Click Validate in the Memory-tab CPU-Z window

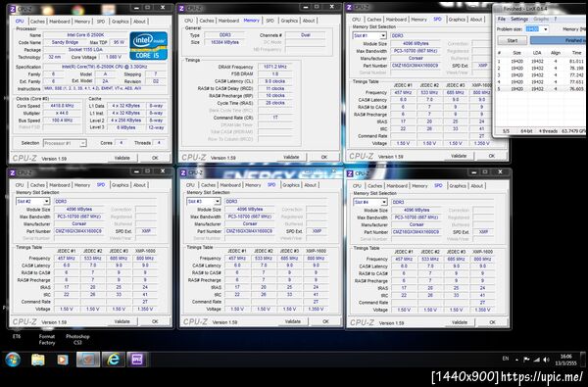(291, 157)
